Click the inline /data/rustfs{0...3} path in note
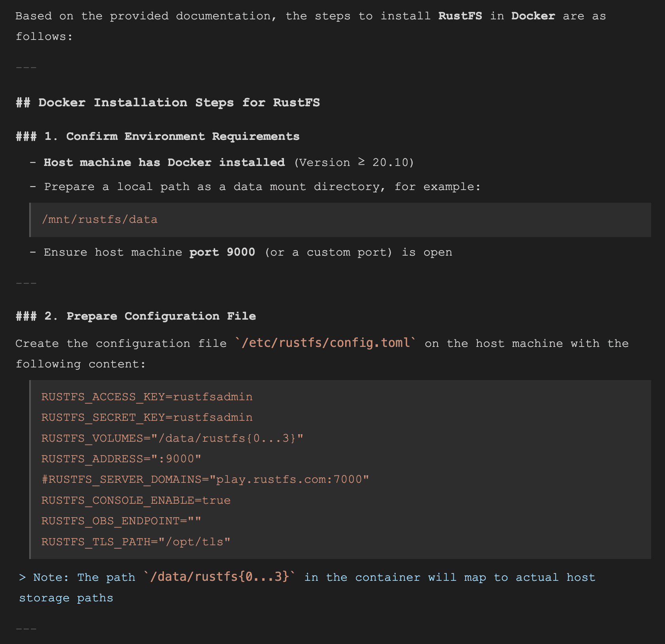 (219, 577)
